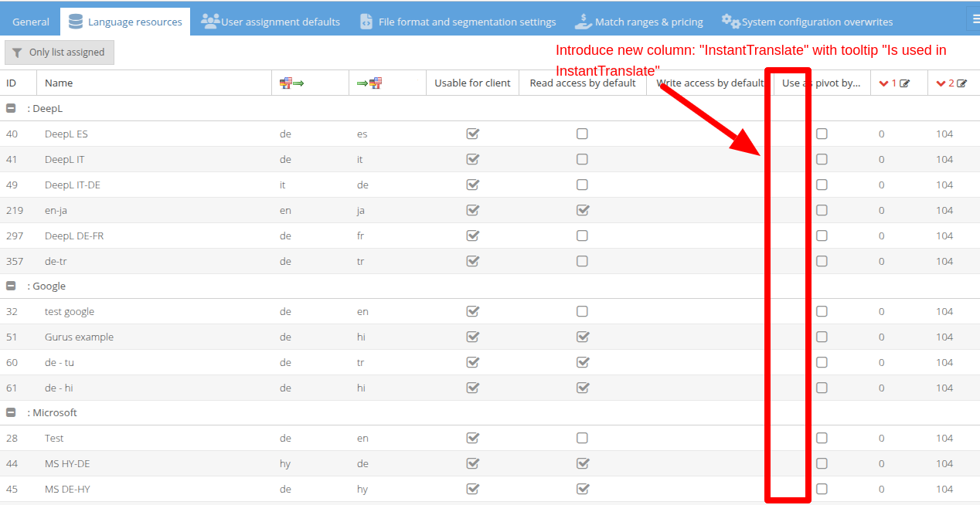The height and width of the screenshot is (505, 980).
Task: Click the source language flag column header
Action: [x=291, y=83]
